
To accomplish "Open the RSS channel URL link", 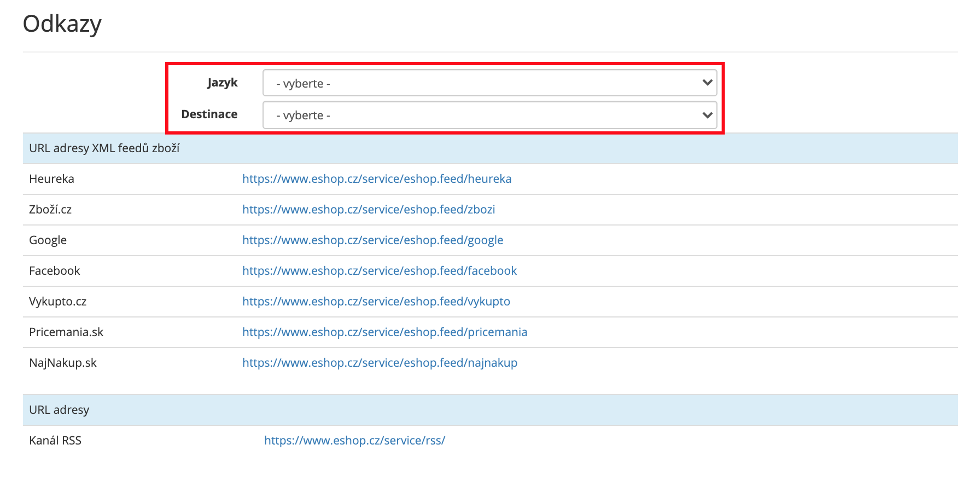I will (x=354, y=441).
